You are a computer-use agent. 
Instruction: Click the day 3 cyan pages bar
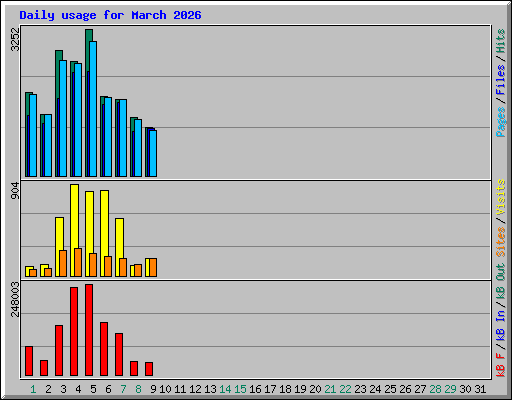(63, 118)
